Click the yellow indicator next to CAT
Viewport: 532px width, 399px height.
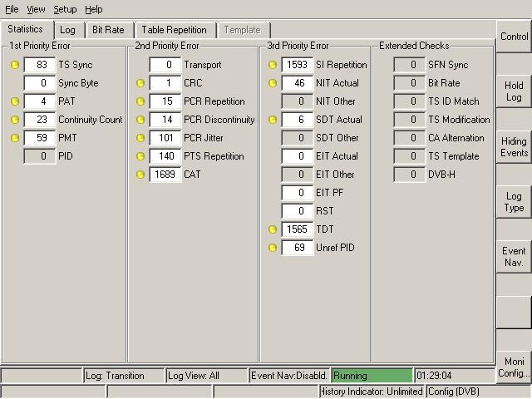tap(140, 175)
